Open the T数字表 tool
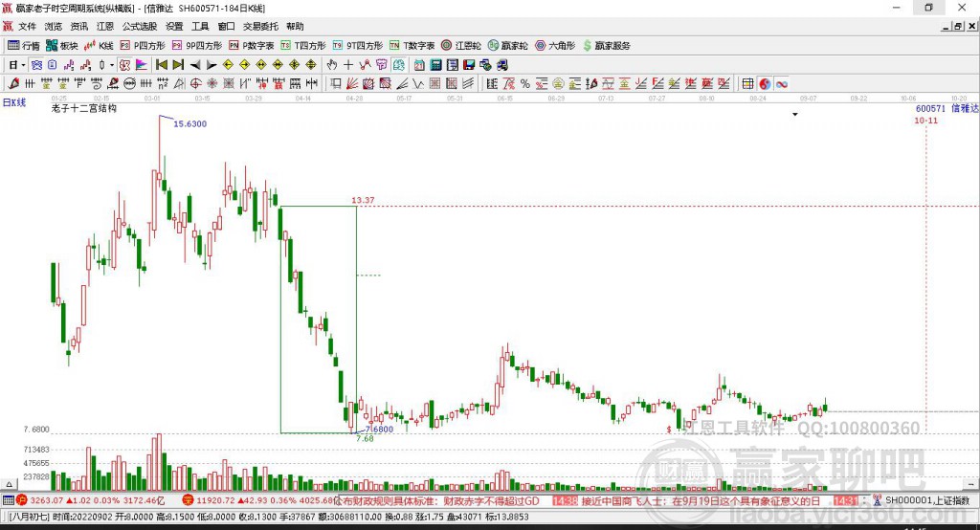980x530 pixels. click(412, 46)
